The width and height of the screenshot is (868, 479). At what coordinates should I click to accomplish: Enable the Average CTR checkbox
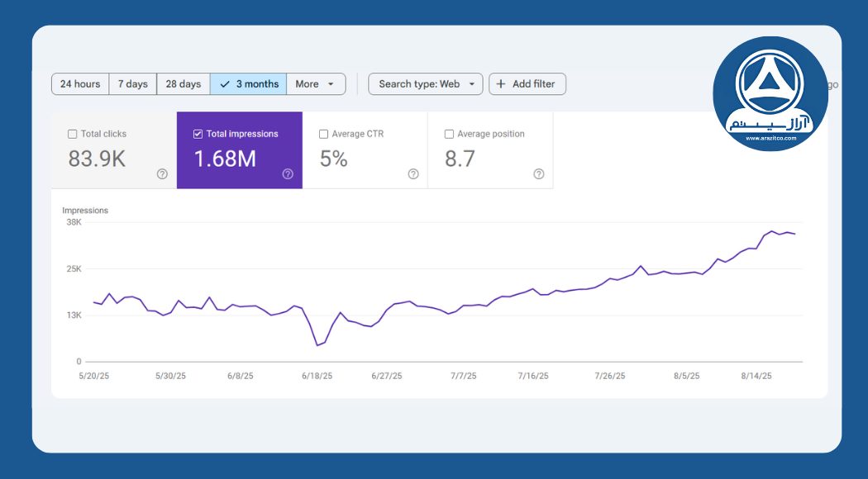(323, 134)
